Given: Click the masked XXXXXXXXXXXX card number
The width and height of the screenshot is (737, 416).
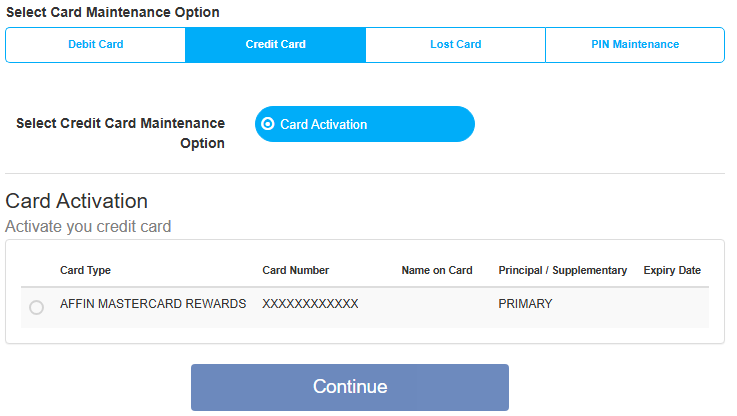Looking at the screenshot, I should 310,304.
